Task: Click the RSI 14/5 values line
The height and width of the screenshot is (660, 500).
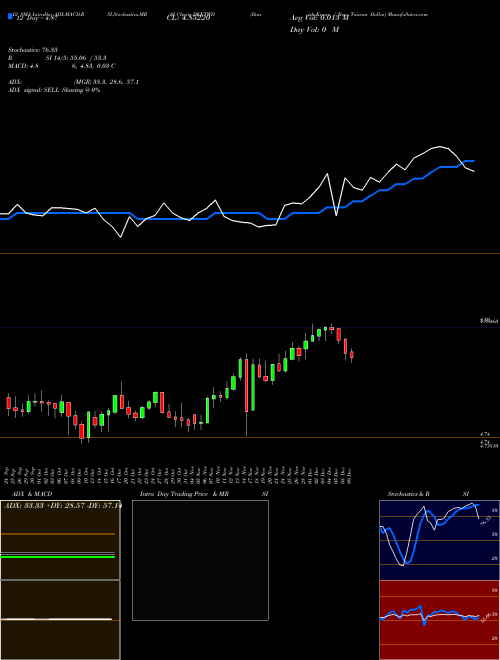Action: (x=57, y=58)
